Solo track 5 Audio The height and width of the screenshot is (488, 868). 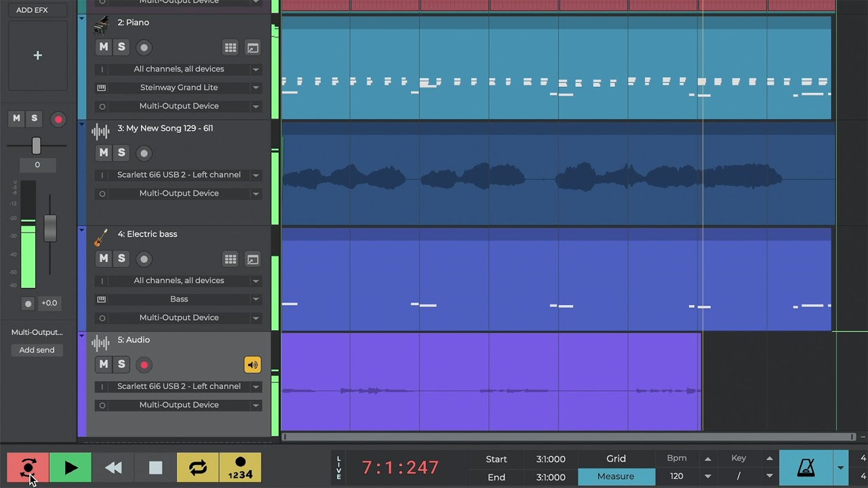click(x=121, y=364)
